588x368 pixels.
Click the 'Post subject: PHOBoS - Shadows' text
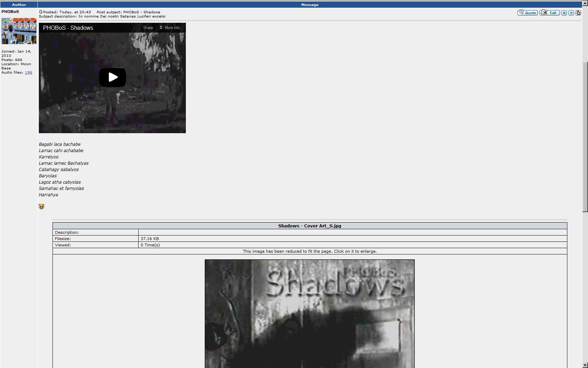128,12
